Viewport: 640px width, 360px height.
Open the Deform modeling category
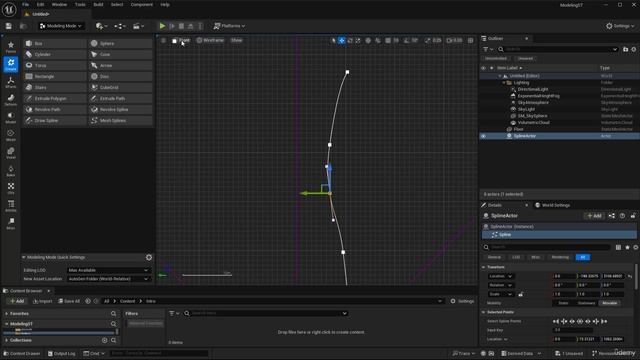11,100
